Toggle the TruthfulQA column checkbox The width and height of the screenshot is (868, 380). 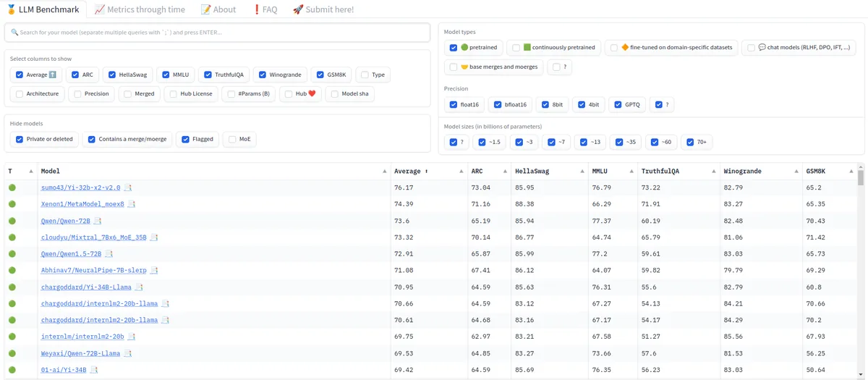[208, 75]
